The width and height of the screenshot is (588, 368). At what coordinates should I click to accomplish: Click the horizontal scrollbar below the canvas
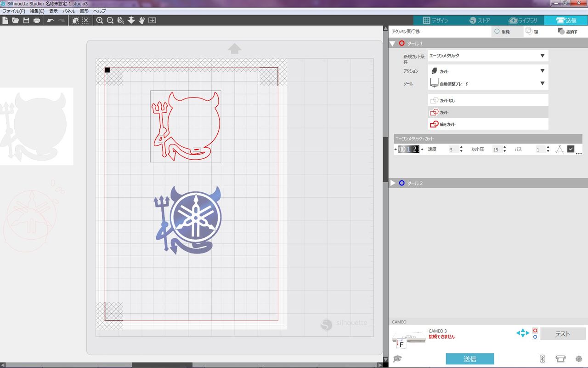162,365
